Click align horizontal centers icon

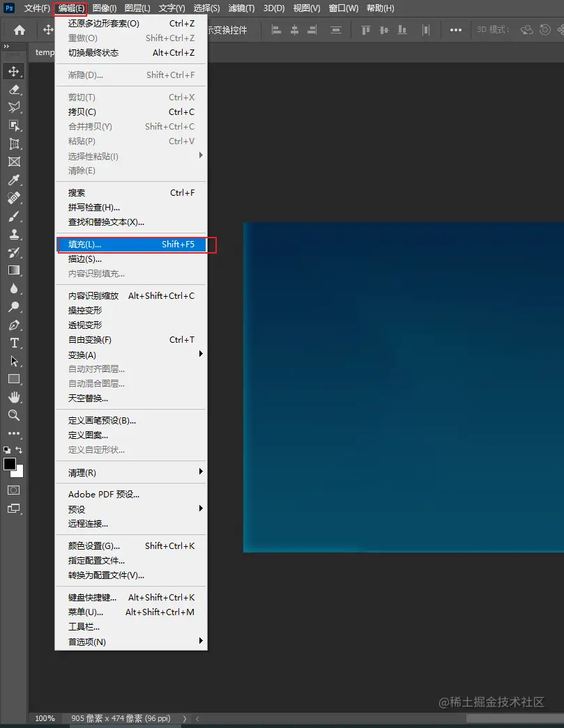point(294,30)
